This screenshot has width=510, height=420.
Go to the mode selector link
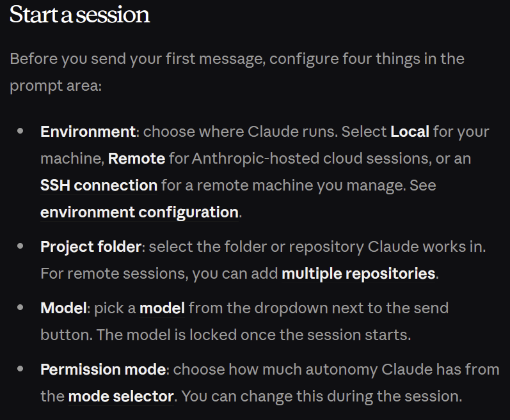121,396
